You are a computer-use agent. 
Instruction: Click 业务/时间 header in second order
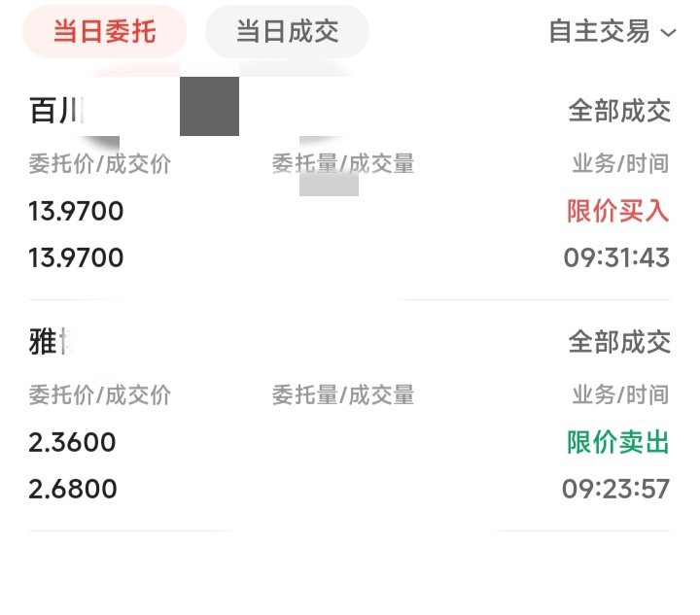[x=620, y=395]
